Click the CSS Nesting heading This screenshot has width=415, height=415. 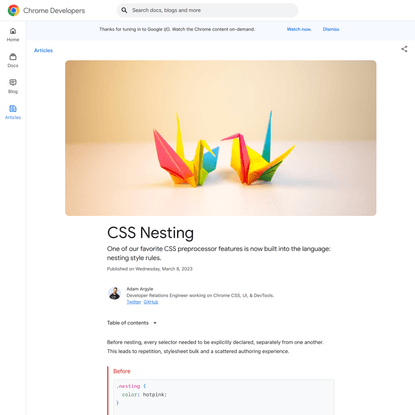(x=150, y=233)
